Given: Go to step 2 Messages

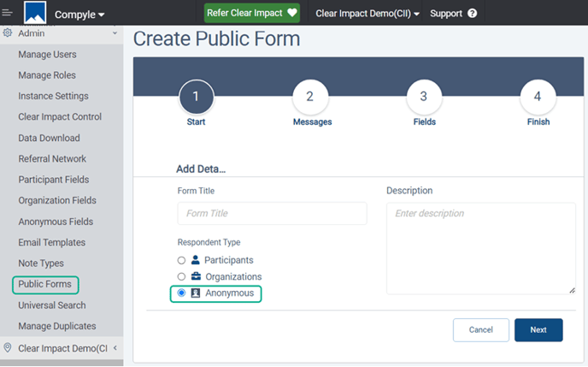Looking at the screenshot, I should point(310,97).
